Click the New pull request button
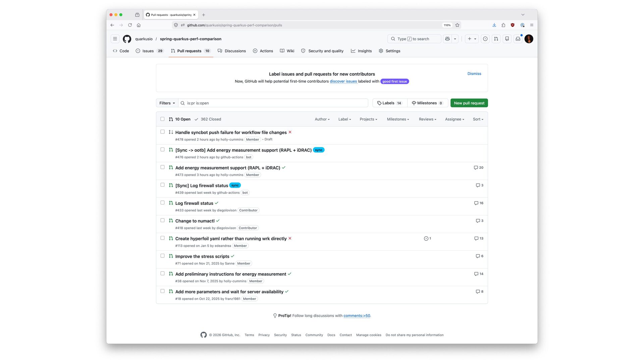644x362 pixels. coord(469,103)
